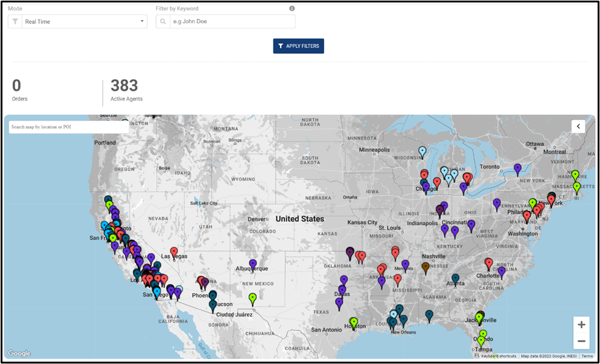Viewport: 600px width, 364px height.
Task: Zoom in on the map
Action: 582,325
